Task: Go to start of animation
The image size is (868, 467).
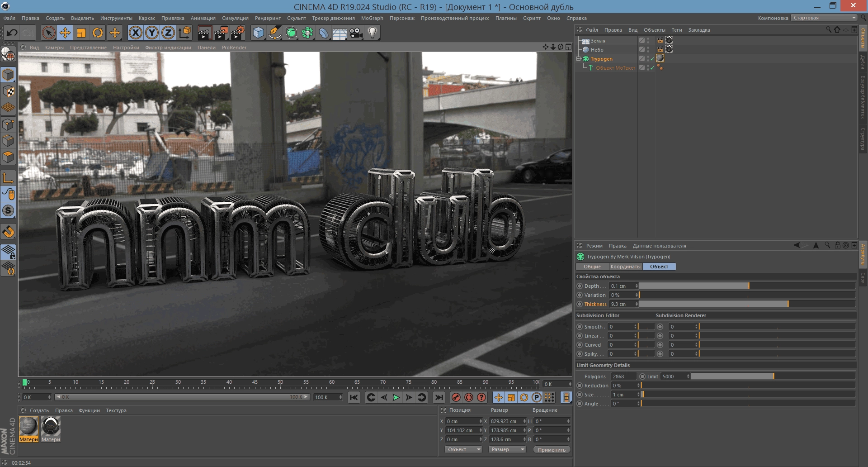Action: coord(354,397)
